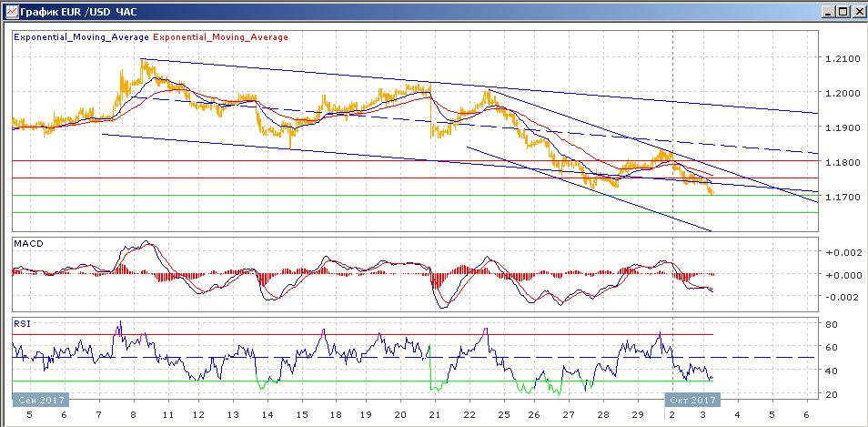Maximize the EUR/USD chart window

843,11
